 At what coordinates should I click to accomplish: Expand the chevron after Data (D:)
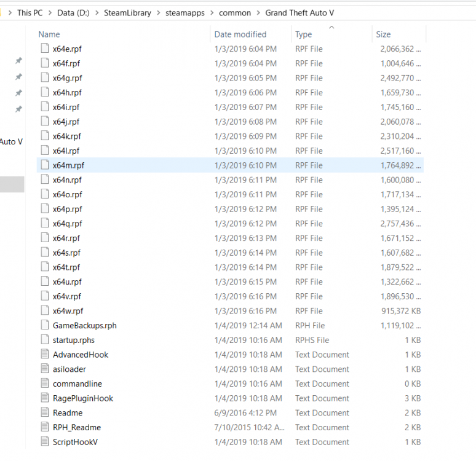click(x=97, y=13)
